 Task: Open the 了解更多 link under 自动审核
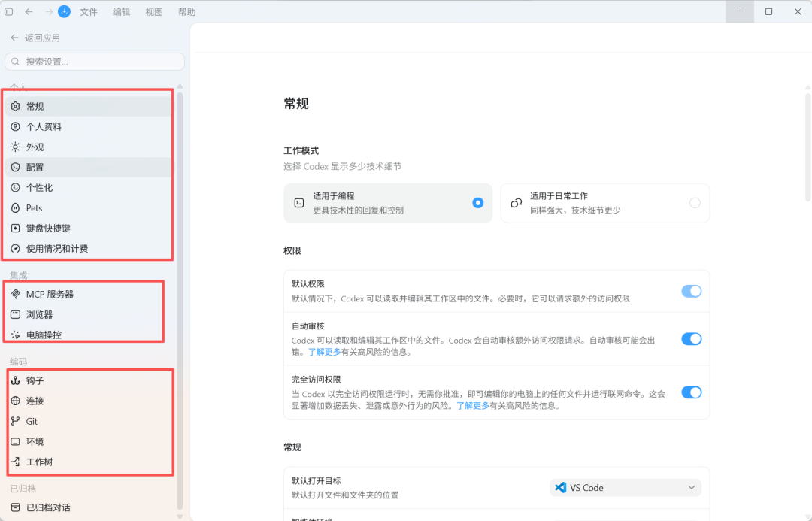(x=324, y=352)
